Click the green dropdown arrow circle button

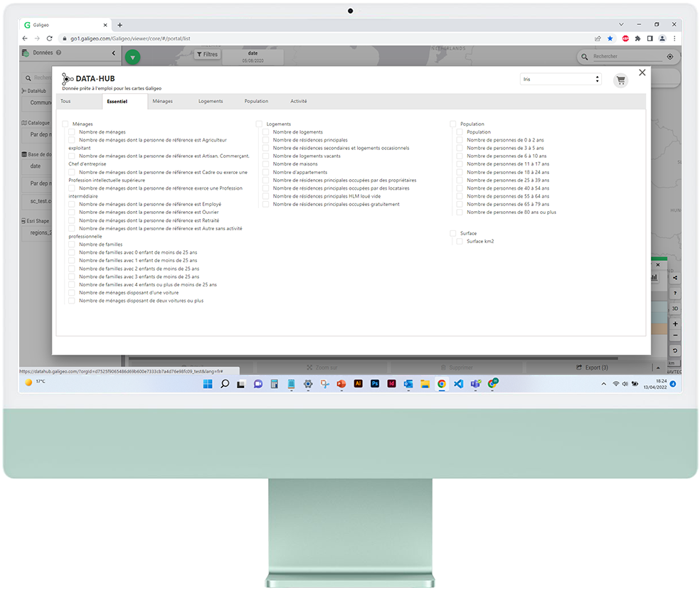tap(133, 58)
